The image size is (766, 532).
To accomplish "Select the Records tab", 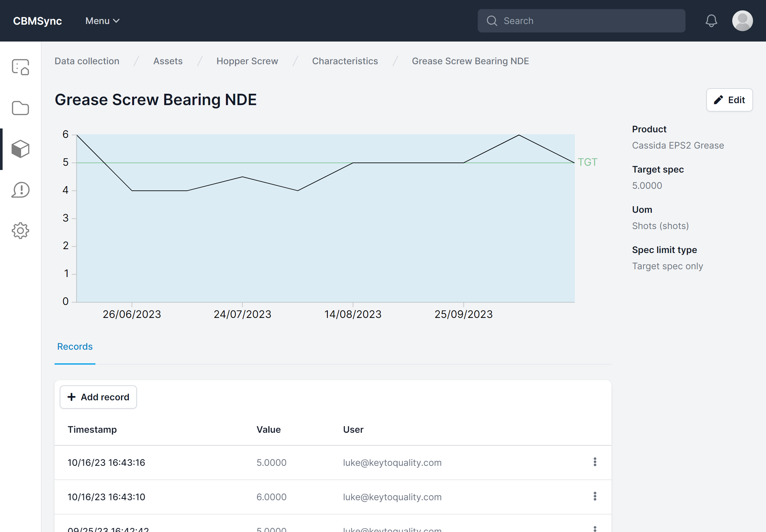I will click(75, 347).
